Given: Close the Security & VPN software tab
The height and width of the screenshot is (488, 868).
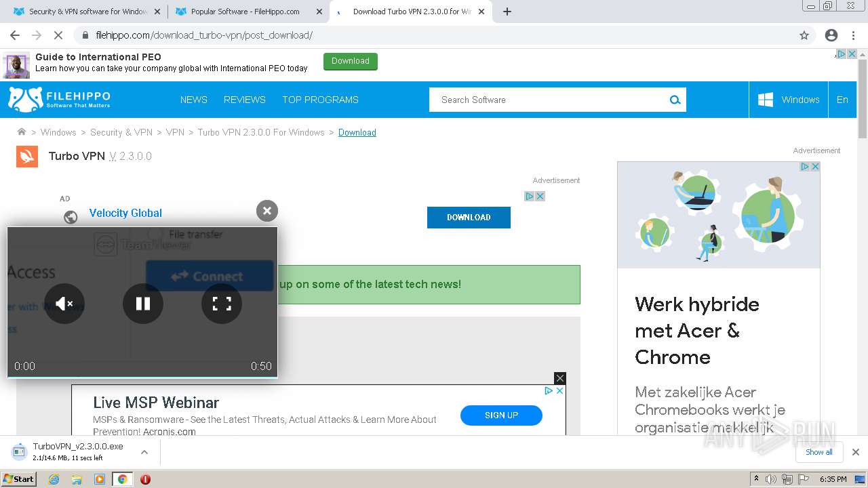Looking at the screenshot, I should [157, 12].
